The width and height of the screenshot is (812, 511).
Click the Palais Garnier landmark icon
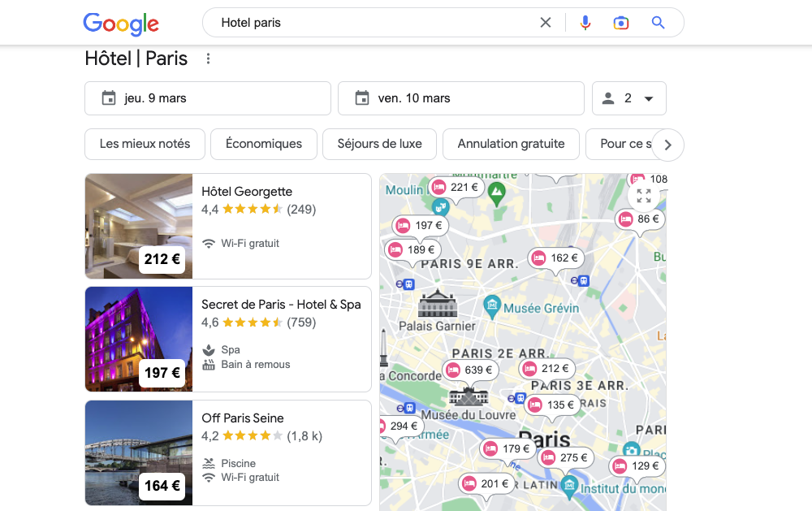438,303
